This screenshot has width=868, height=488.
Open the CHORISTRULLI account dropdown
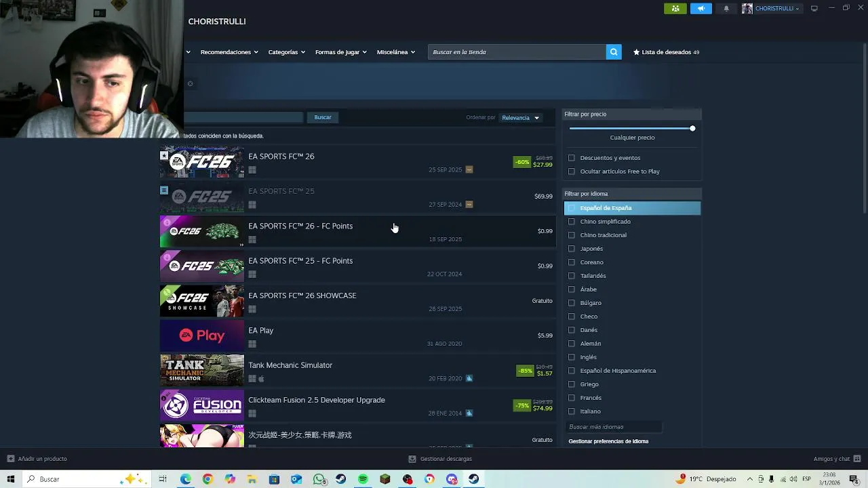point(777,9)
